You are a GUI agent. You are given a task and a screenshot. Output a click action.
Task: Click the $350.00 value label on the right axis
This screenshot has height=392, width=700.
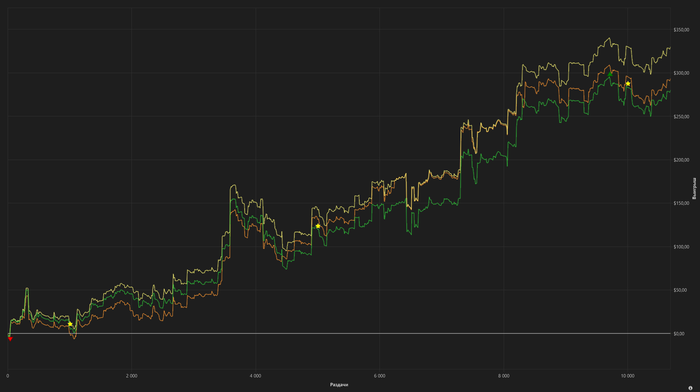681,30
